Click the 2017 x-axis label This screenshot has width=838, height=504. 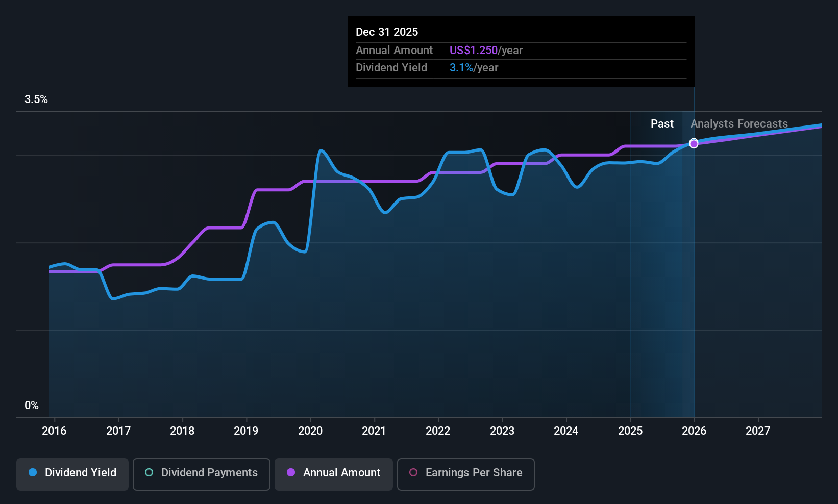click(x=118, y=431)
